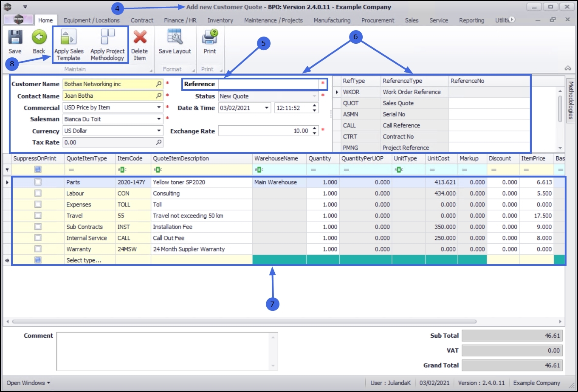The height and width of the screenshot is (392, 578).
Task: Expand the Salesman dropdown list
Action: pos(159,119)
